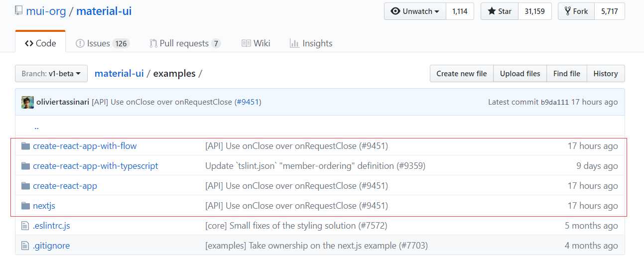View the 5,717 forks count
This screenshot has width=644, height=268.
pyautogui.click(x=610, y=11)
